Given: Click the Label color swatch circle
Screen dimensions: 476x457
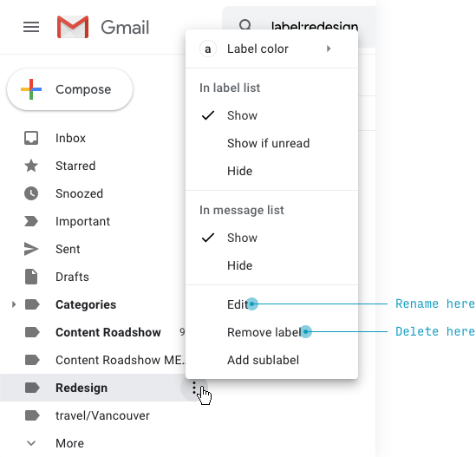Looking at the screenshot, I should click(207, 49).
